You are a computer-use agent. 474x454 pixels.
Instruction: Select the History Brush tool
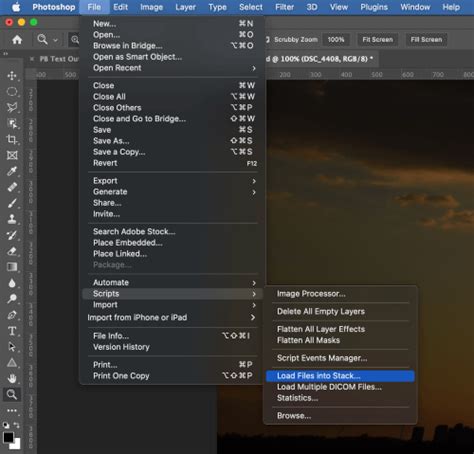[12, 235]
